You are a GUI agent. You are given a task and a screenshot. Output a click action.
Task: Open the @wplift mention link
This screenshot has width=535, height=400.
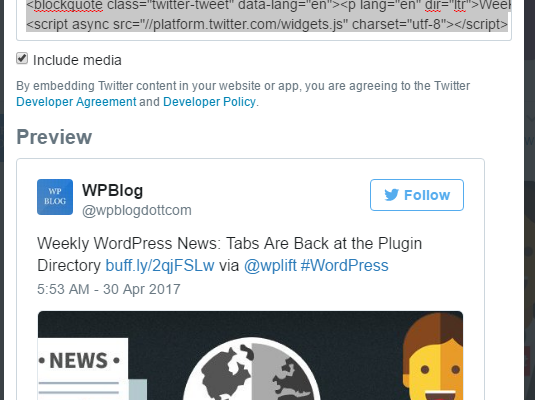(270, 266)
